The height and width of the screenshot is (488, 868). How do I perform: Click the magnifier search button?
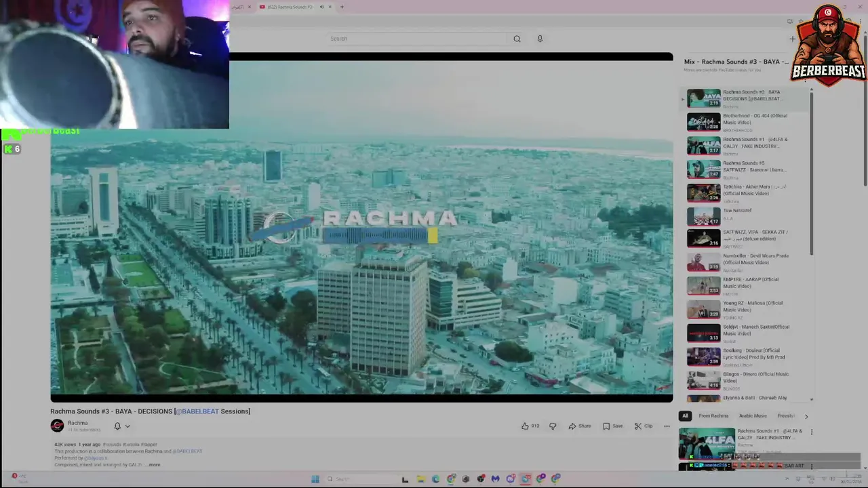coord(517,39)
